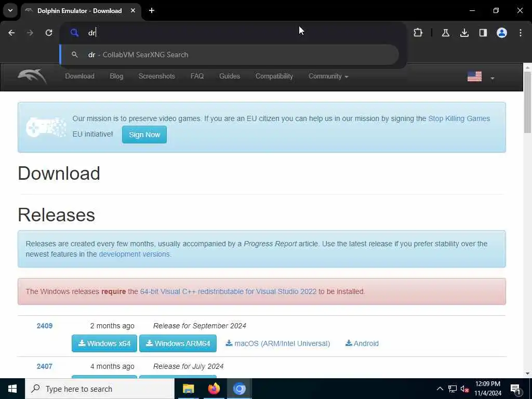Expand the Community dropdown
The height and width of the screenshot is (399, 532).
coord(328,76)
